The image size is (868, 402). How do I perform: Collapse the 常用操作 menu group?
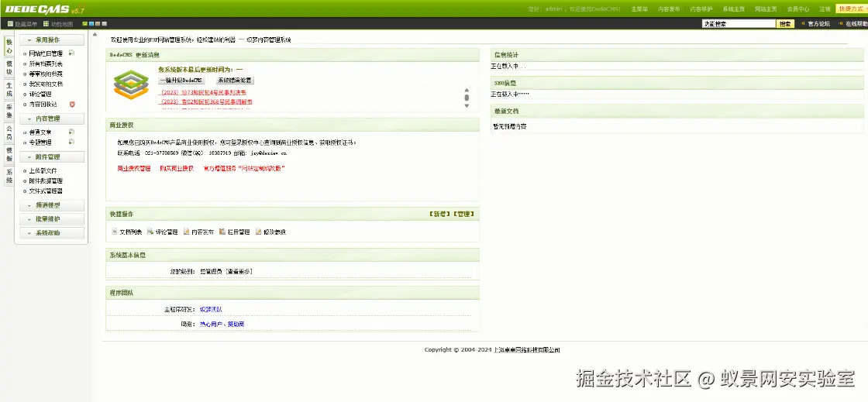coord(52,40)
